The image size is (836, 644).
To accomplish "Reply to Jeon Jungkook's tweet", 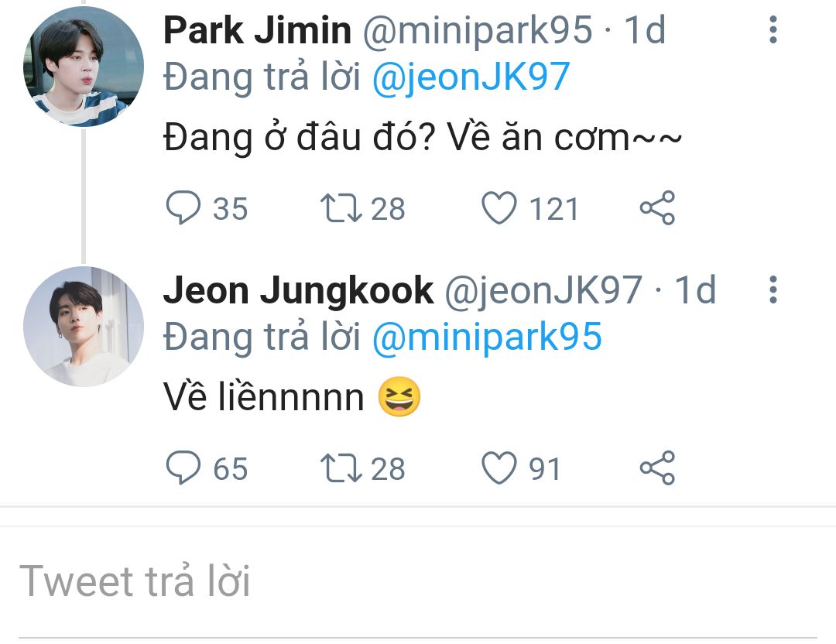I will 183,468.
